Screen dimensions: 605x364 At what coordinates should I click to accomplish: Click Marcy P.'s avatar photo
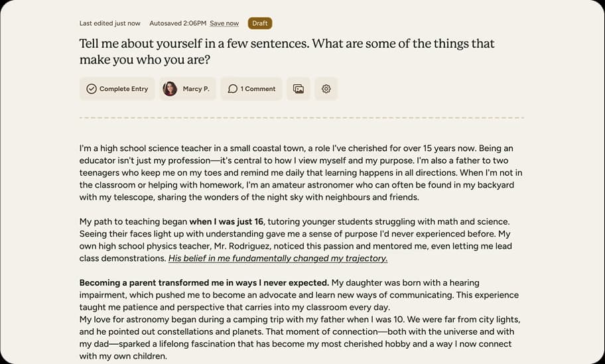click(x=170, y=89)
